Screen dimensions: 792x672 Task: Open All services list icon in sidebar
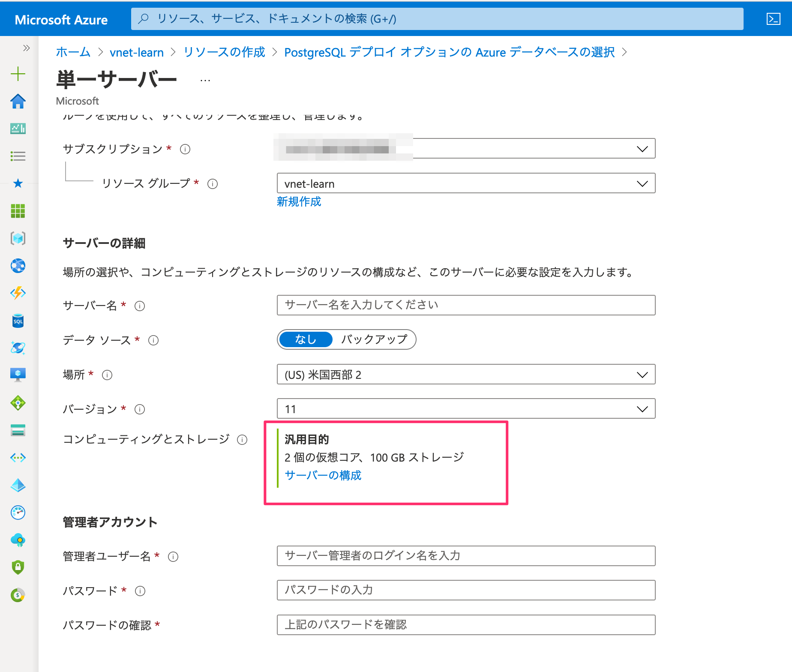click(x=18, y=156)
